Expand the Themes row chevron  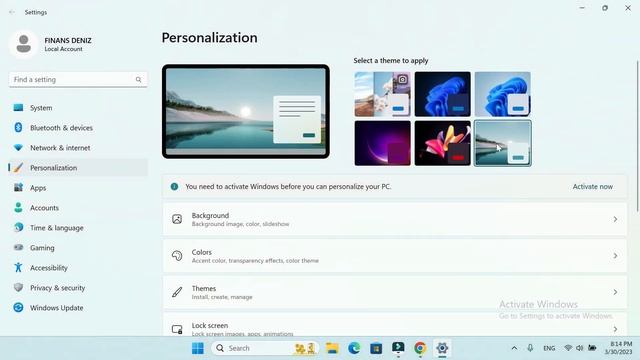coord(615,292)
